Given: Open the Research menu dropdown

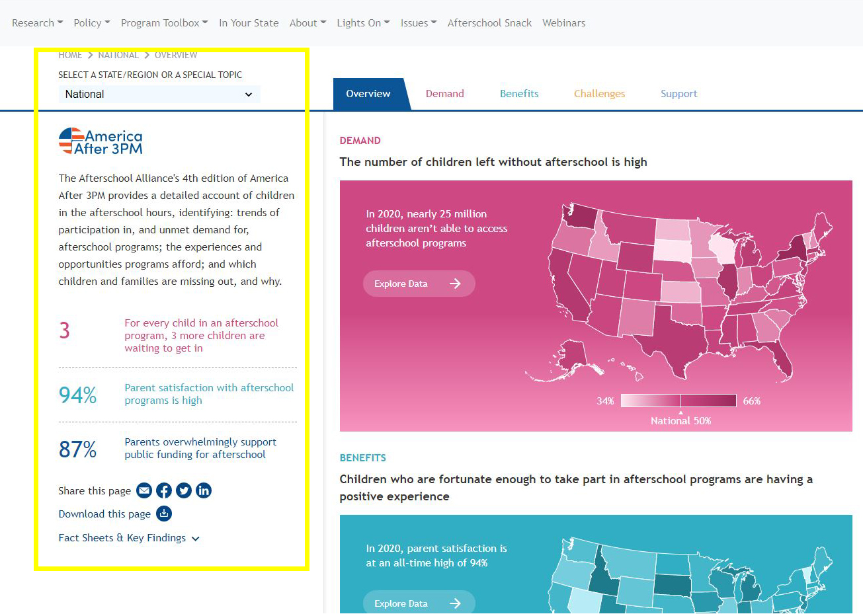Looking at the screenshot, I should click(x=38, y=22).
